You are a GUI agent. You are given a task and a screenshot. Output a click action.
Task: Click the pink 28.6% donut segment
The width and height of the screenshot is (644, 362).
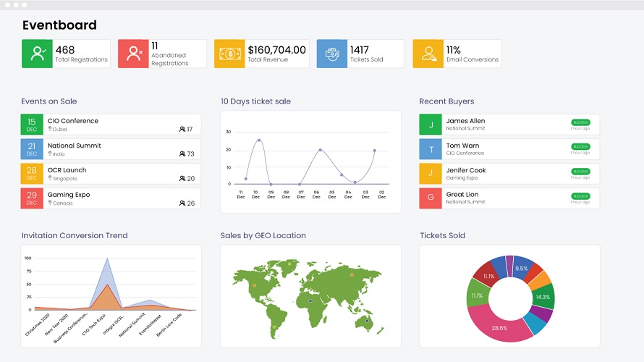[499, 323]
